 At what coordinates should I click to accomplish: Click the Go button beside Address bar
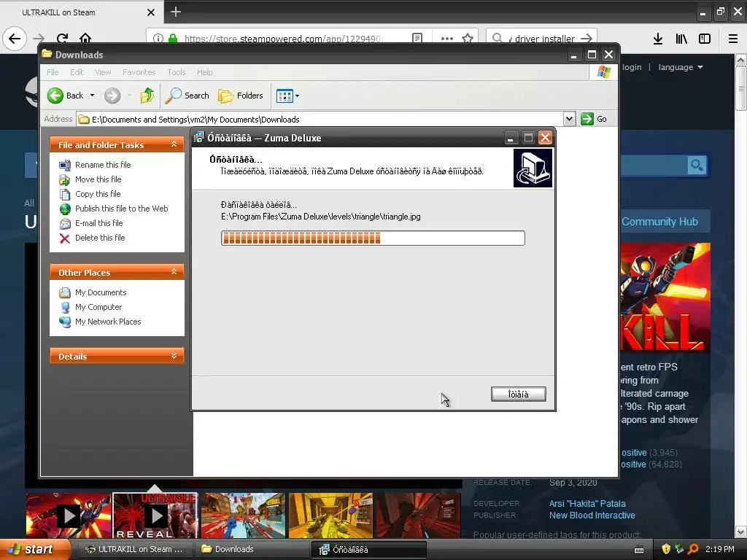click(594, 119)
